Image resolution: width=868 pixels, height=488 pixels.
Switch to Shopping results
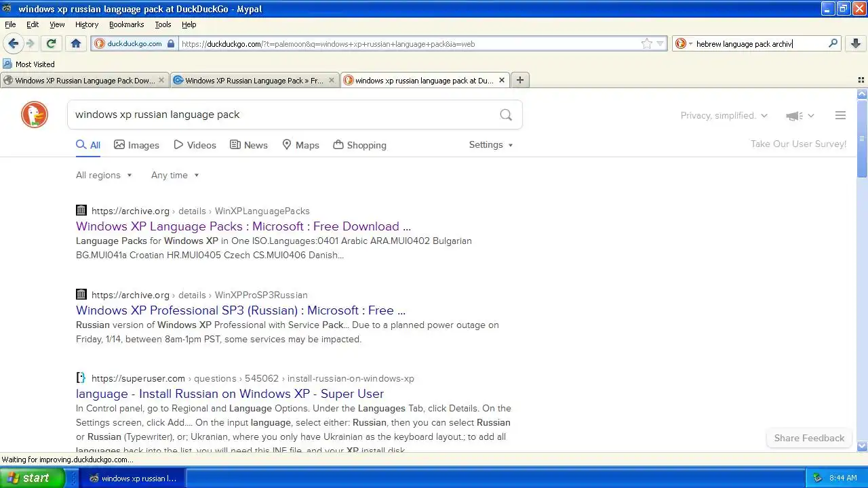tap(359, 145)
